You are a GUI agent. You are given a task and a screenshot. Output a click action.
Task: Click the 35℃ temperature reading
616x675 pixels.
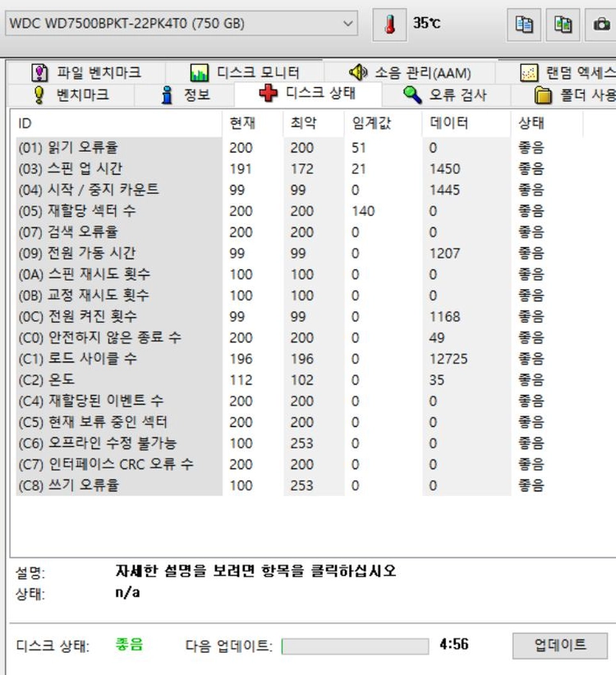pos(426,23)
